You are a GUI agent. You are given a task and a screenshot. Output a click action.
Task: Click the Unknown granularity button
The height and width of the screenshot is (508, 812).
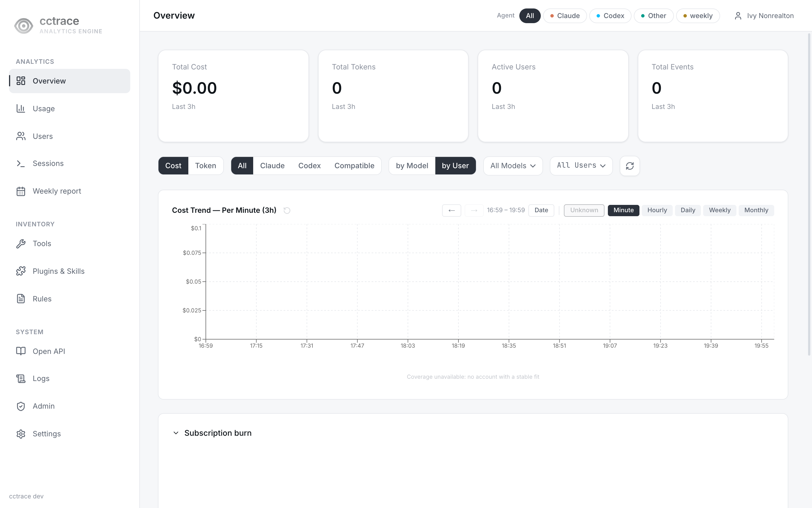[584, 210]
